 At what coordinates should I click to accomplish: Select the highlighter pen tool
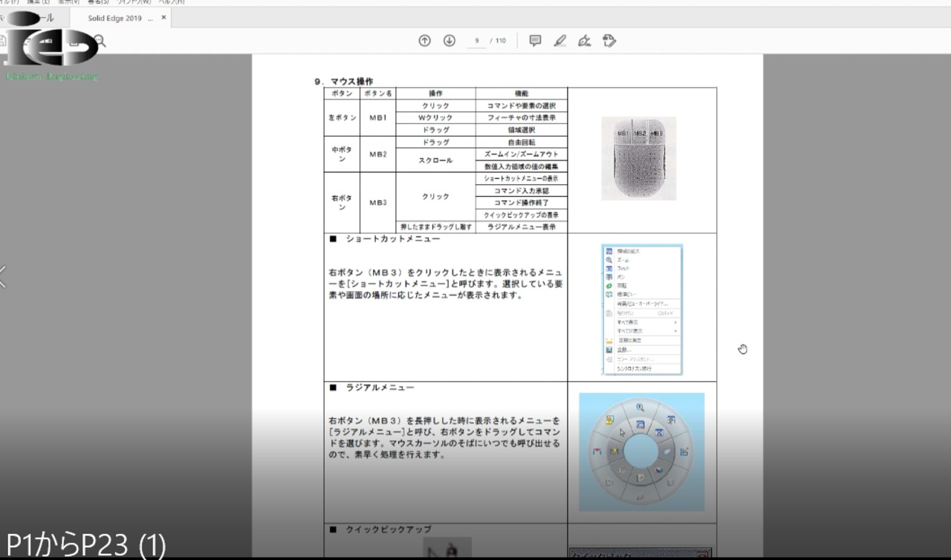560,41
